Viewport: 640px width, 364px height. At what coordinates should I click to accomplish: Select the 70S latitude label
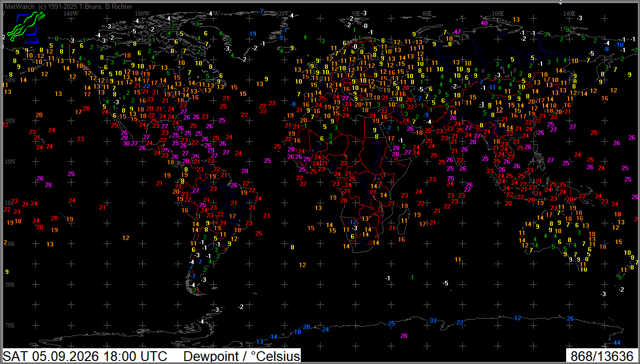[9, 326]
